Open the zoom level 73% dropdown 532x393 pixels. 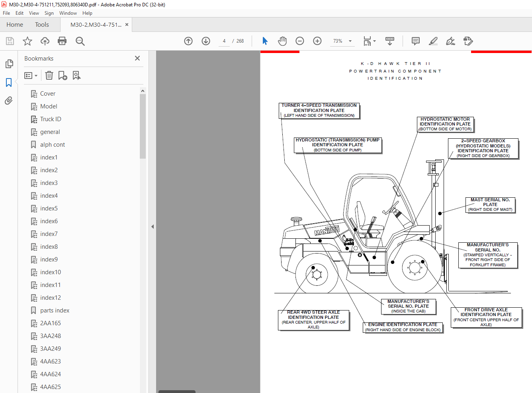click(x=350, y=41)
